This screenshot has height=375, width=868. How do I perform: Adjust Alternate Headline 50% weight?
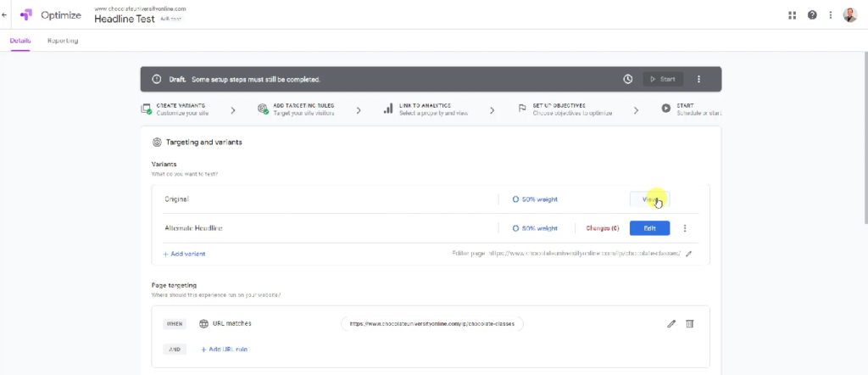pyautogui.click(x=535, y=228)
